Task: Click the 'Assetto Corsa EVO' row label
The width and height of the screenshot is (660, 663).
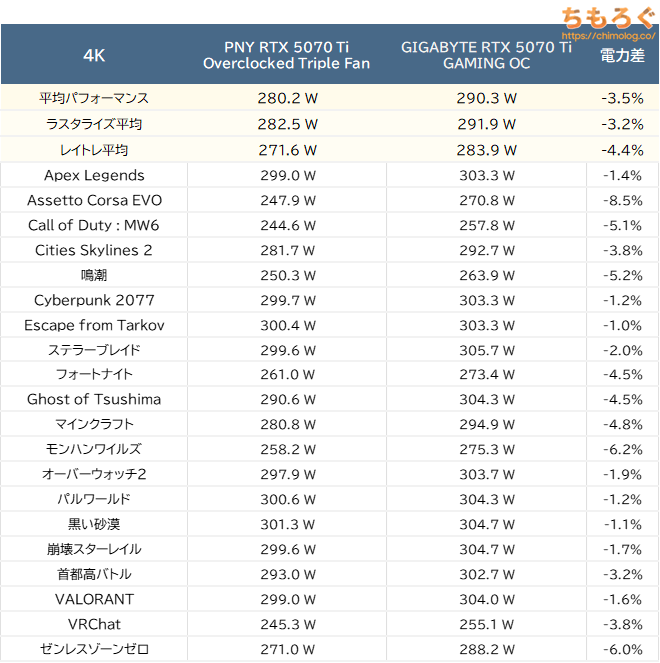Action: coord(94,200)
